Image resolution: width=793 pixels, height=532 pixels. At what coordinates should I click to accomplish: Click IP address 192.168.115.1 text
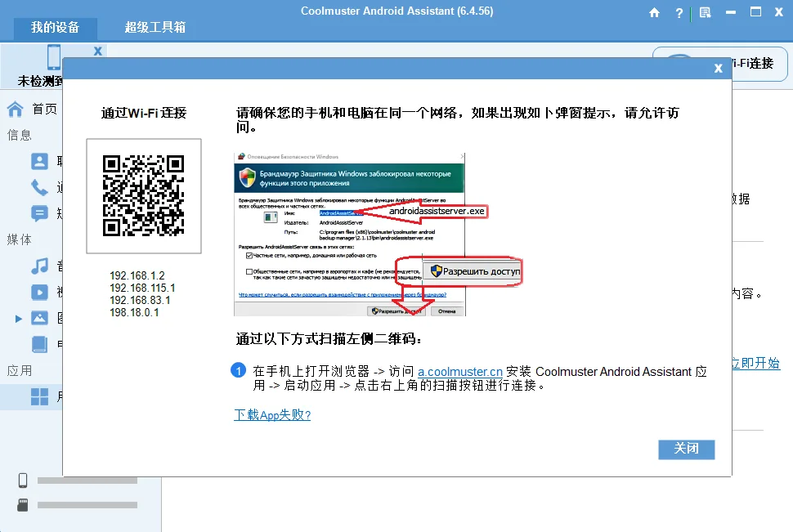tap(142, 288)
